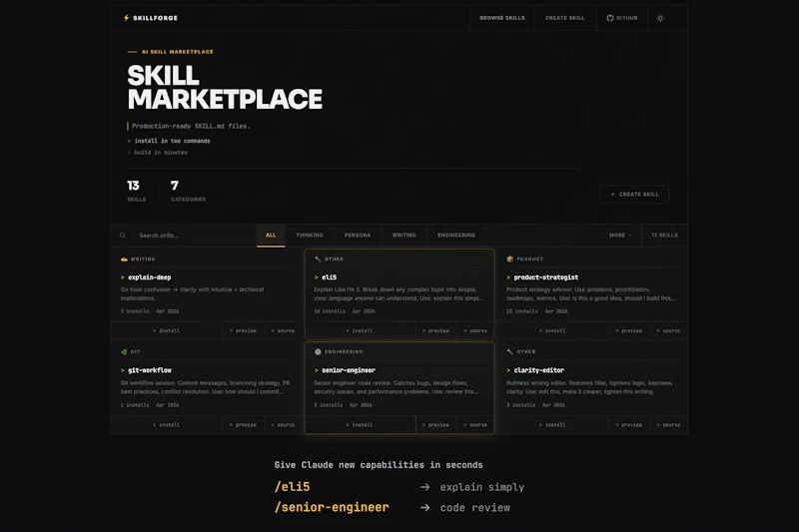
Task: View source of git-workflow skill
Action: [283, 424]
